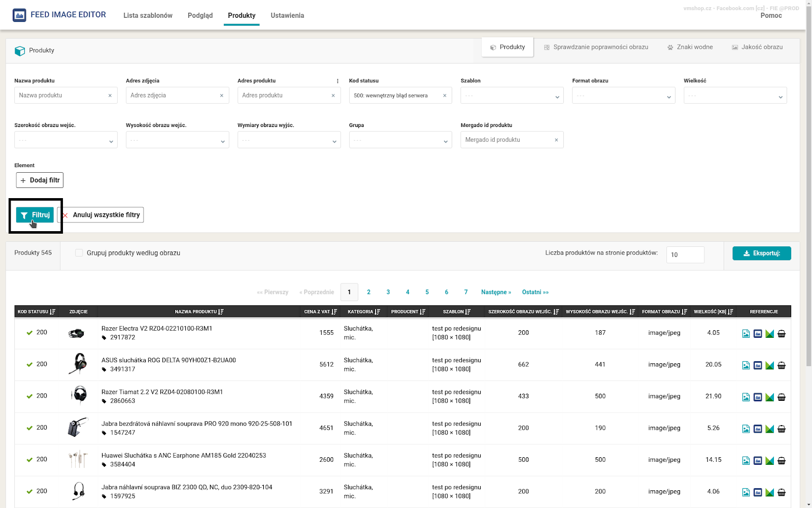This screenshot has width=812, height=508.
Task: Click basket icon in Razer Tiamat 2.2 row
Action: pos(782,397)
